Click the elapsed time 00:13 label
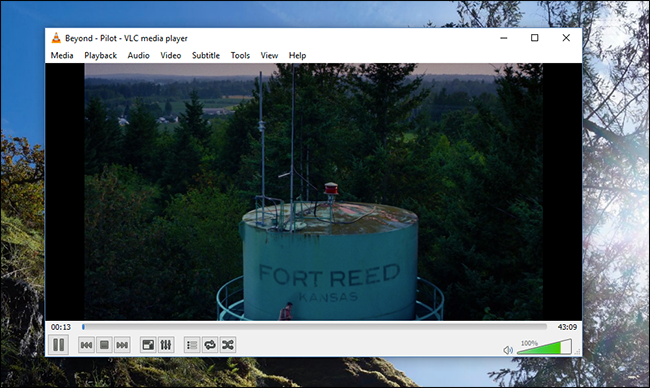This screenshot has width=650, height=388. [x=61, y=327]
